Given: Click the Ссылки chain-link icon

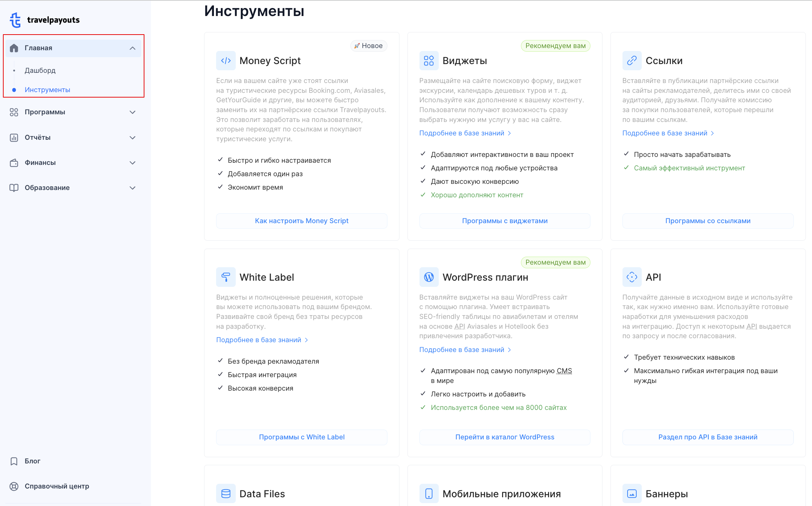Looking at the screenshot, I should click(x=632, y=61).
